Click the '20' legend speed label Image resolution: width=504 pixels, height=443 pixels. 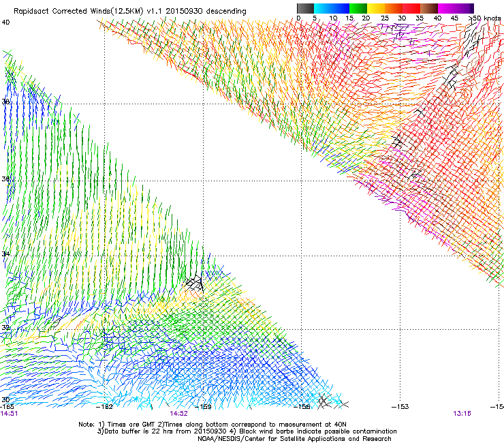click(366, 18)
